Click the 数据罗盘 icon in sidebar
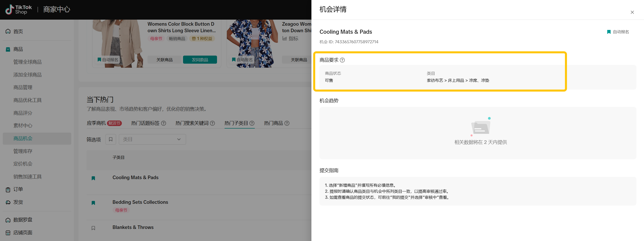 pyautogui.click(x=8, y=220)
